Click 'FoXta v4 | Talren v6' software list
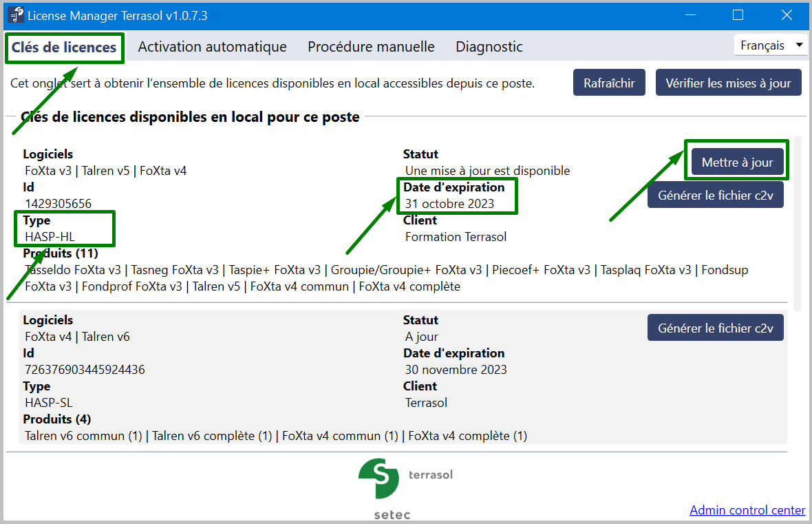The image size is (812, 524). [77, 337]
